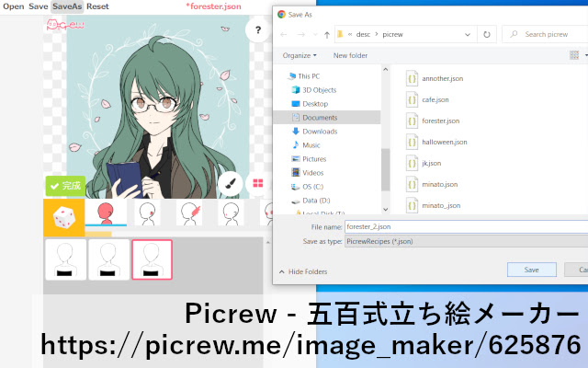Viewport: 588px width, 368px height.
Task: Click the Picrew logo
Action: pyautogui.click(x=65, y=25)
